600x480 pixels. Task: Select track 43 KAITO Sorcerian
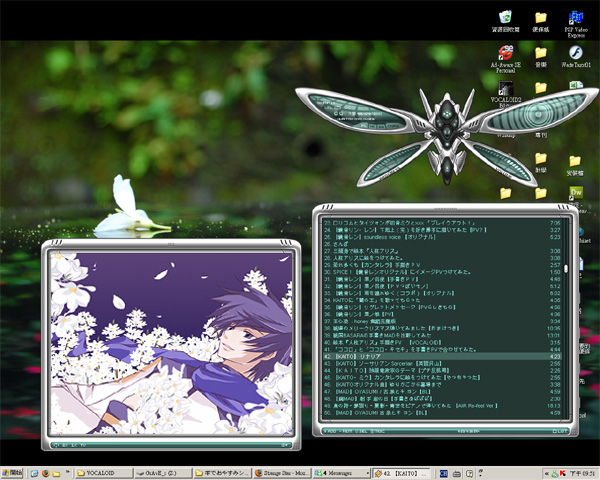[442, 363]
